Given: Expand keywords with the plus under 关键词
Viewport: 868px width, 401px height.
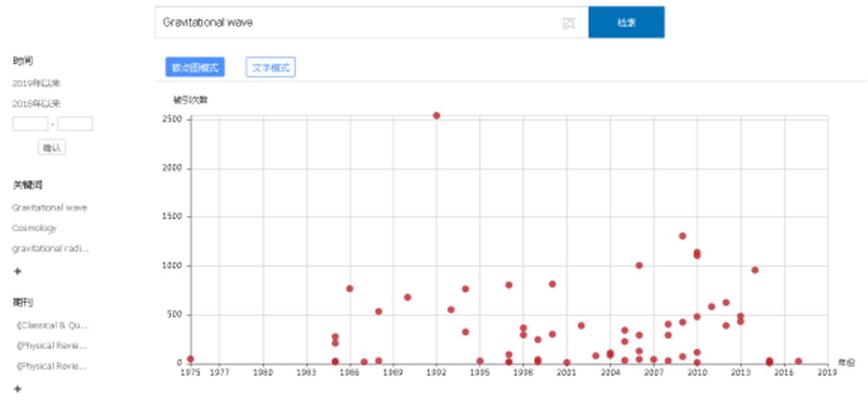Looking at the screenshot, I should [x=17, y=271].
